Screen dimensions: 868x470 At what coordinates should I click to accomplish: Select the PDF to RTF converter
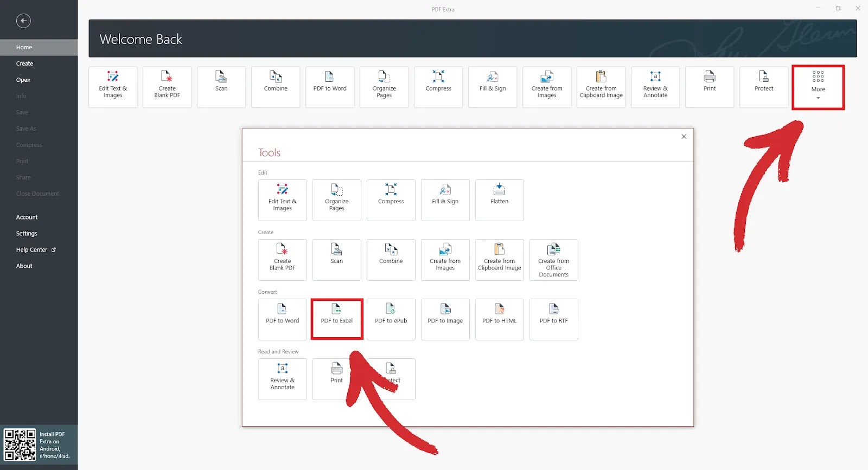coord(554,319)
